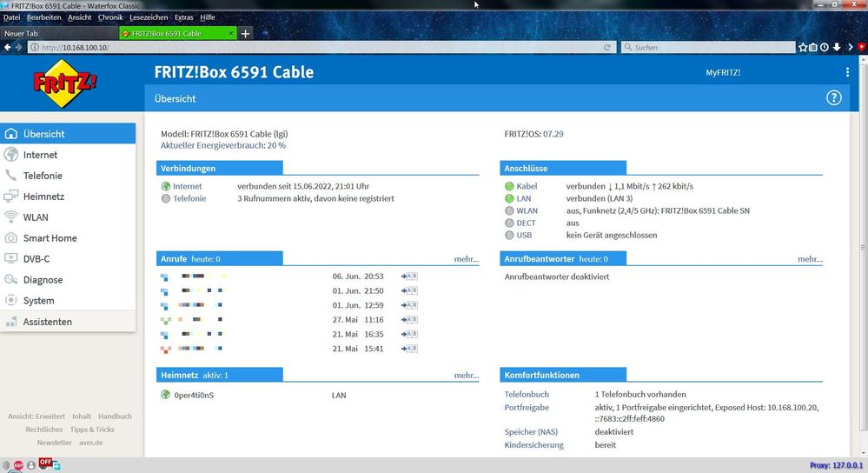This screenshot has height=473, width=868.
Task: Open the bookmarks library icon in toolbar
Action: click(x=813, y=48)
